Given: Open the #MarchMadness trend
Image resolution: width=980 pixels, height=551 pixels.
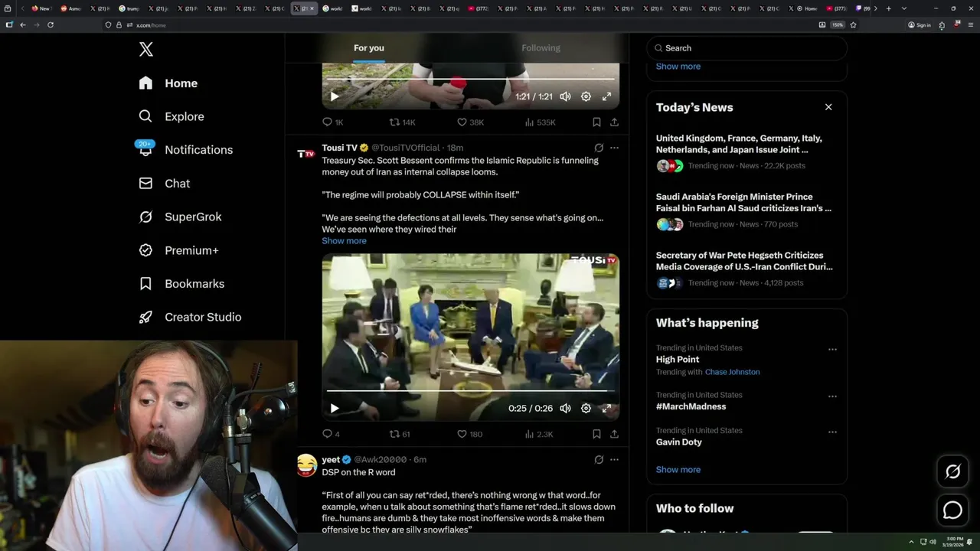Looking at the screenshot, I should (x=691, y=407).
